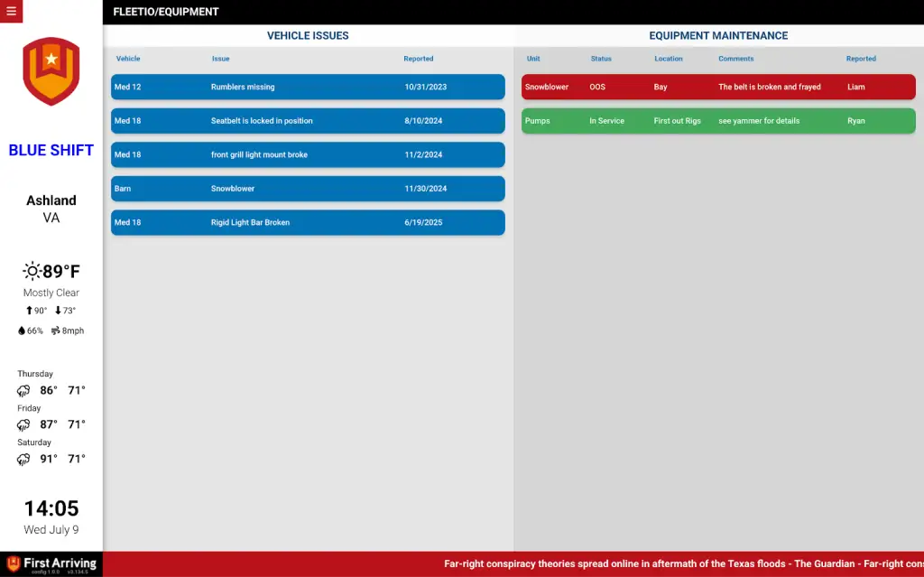Select the Barn Snowblower issue row

point(308,189)
